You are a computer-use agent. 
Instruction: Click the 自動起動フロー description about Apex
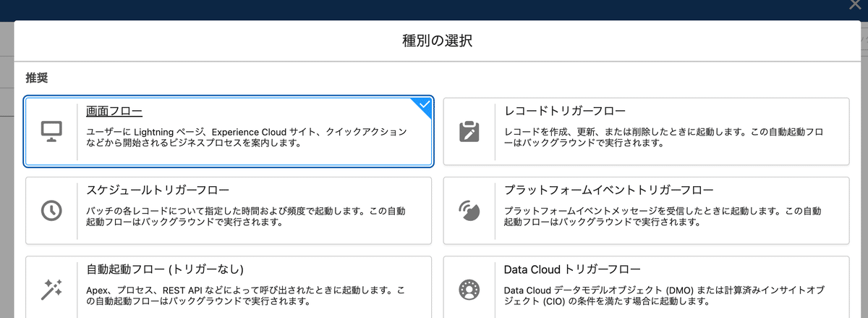point(246,296)
